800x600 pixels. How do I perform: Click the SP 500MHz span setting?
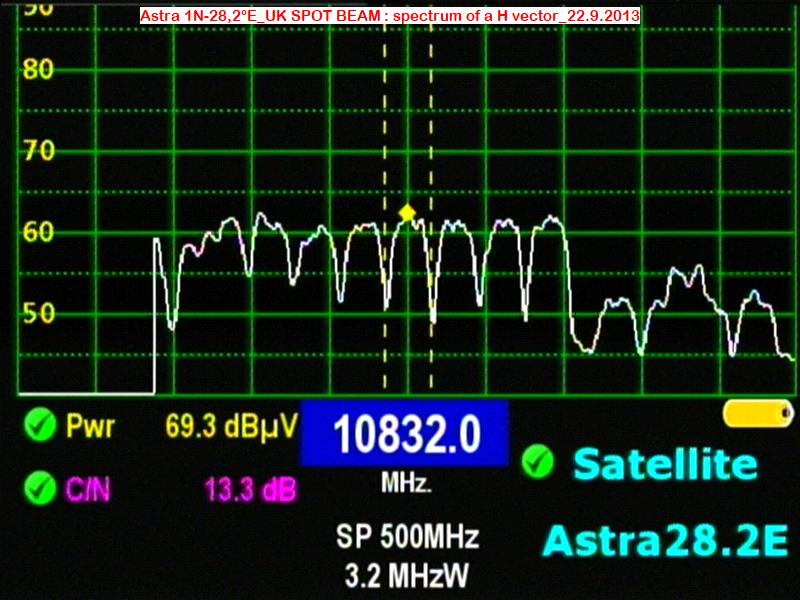tap(407, 537)
